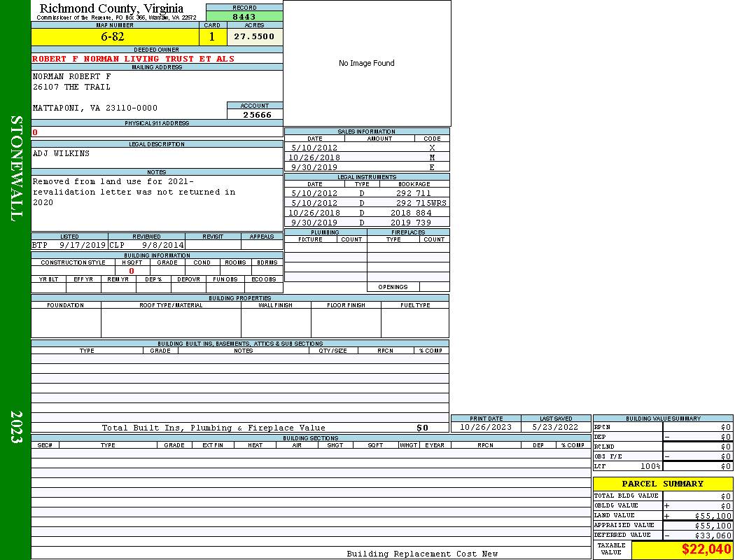Click the red taxable value $22,040

click(x=706, y=549)
